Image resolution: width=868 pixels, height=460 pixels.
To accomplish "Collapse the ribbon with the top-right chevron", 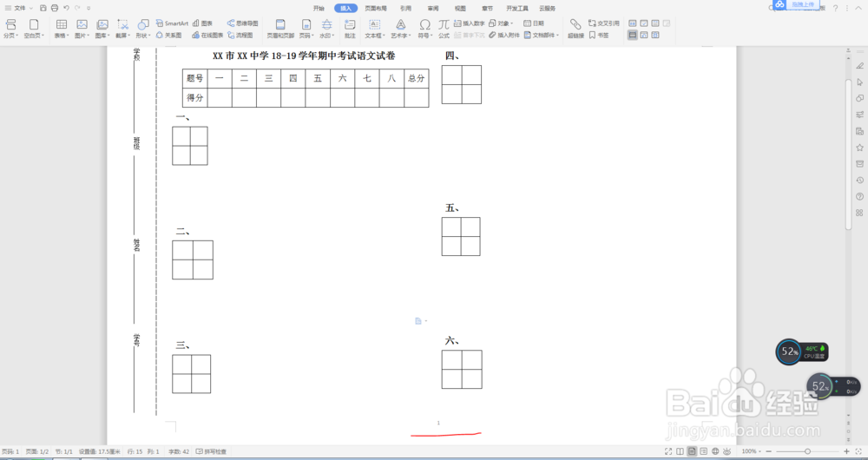I will tap(858, 9).
